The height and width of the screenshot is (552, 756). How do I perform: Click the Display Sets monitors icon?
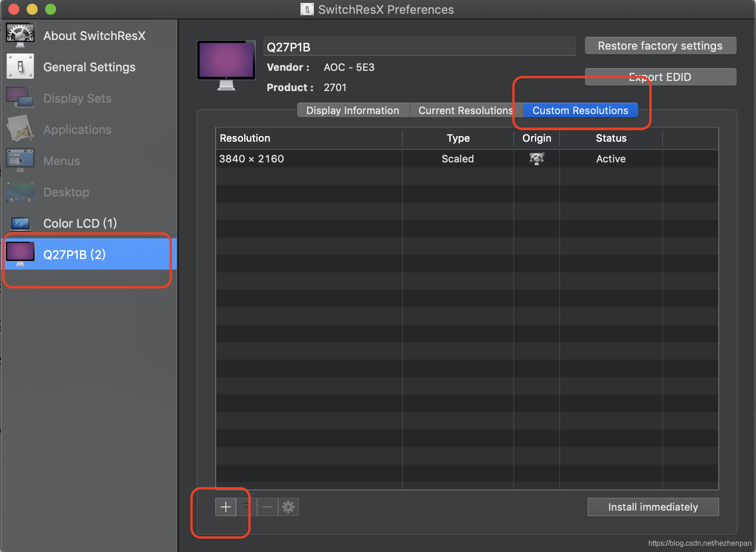click(20, 98)
